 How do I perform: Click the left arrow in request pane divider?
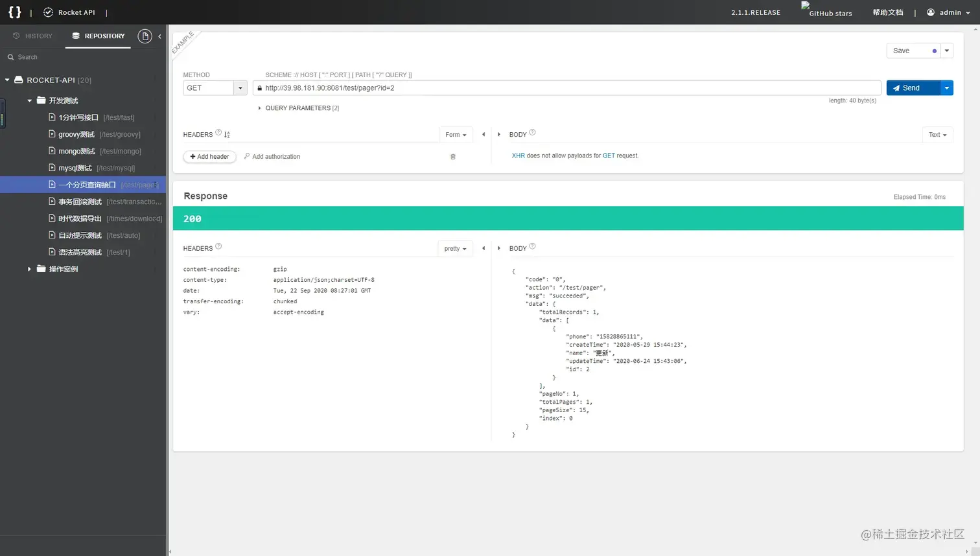pyautogui.click(x=484, y=135)
